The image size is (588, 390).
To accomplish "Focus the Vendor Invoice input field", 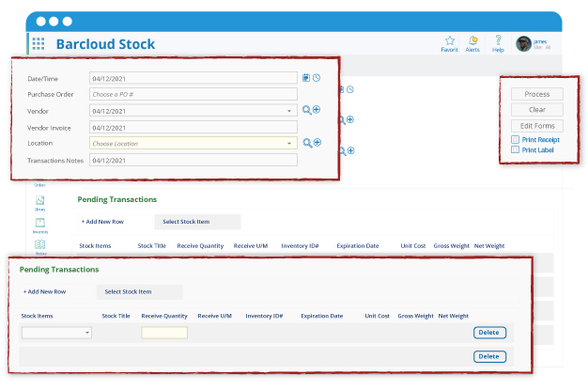I will [193, 127].
